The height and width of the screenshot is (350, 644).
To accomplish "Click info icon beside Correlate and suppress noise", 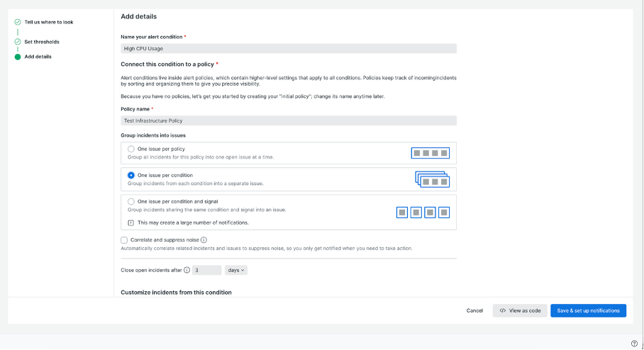I will pos(204,240).
